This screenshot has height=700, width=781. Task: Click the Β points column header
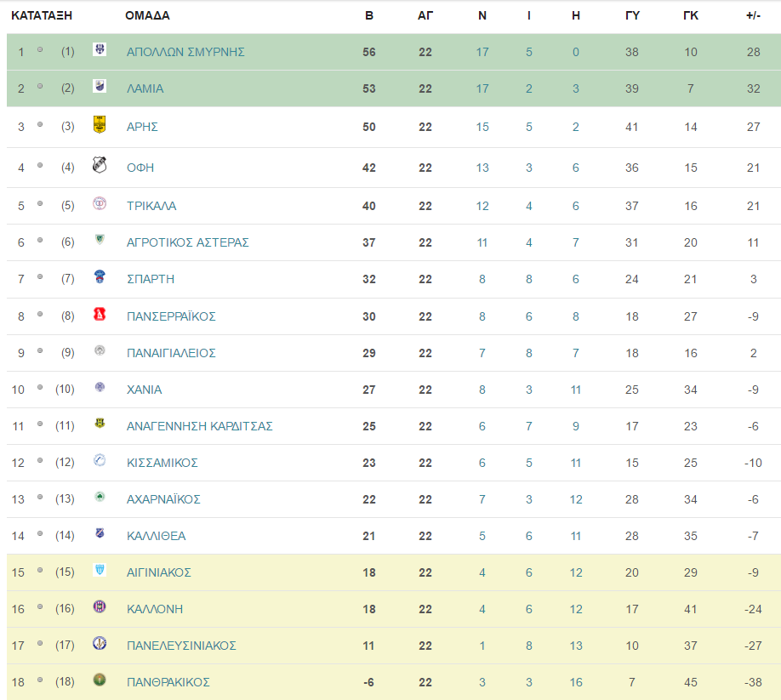point(369,16)
